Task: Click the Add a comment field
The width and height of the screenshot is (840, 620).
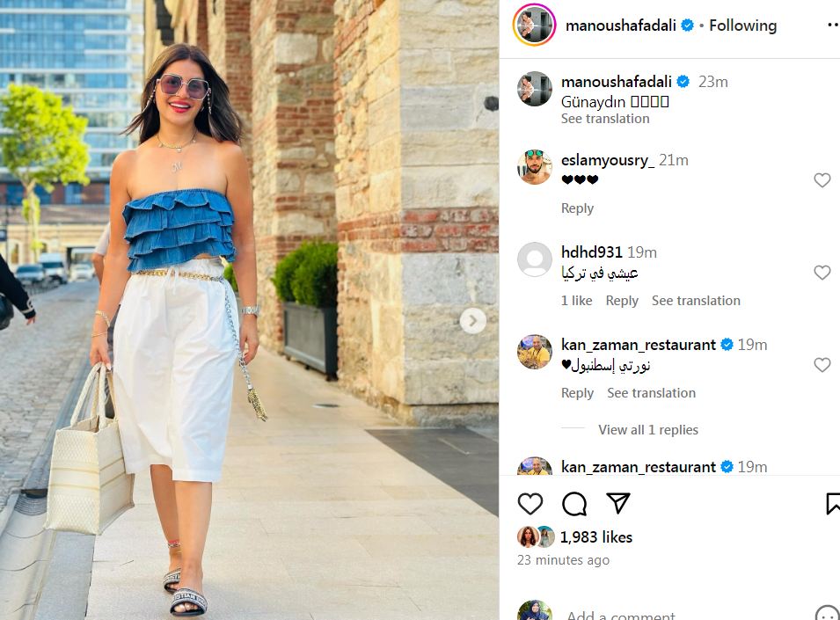Action: click(686, 615)
